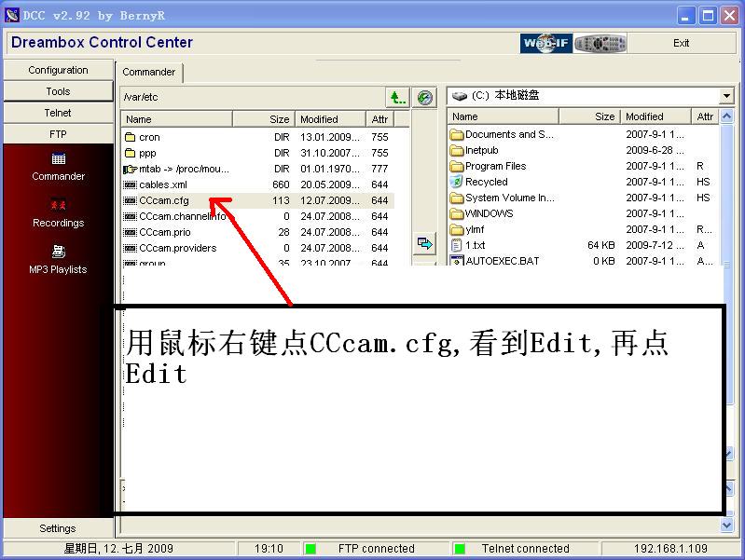Screen dimensions: 745x560
Task: Sort Dreambox files by Modified column
Action: coord(330,119)
